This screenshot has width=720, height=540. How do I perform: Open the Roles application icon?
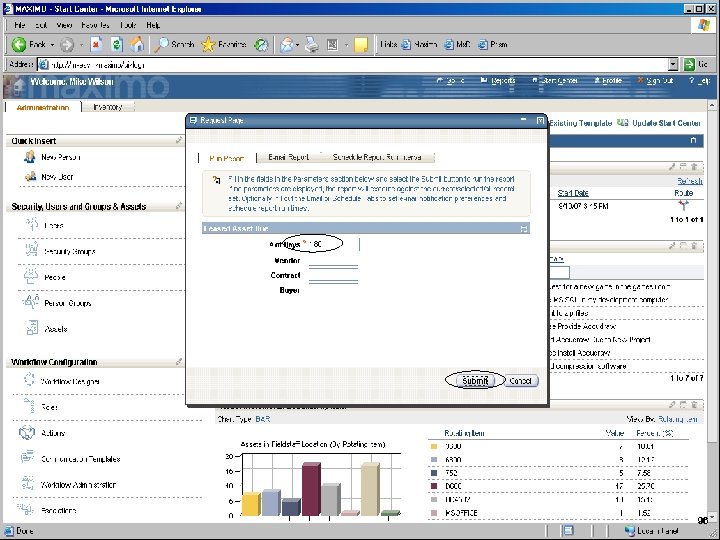29,406
